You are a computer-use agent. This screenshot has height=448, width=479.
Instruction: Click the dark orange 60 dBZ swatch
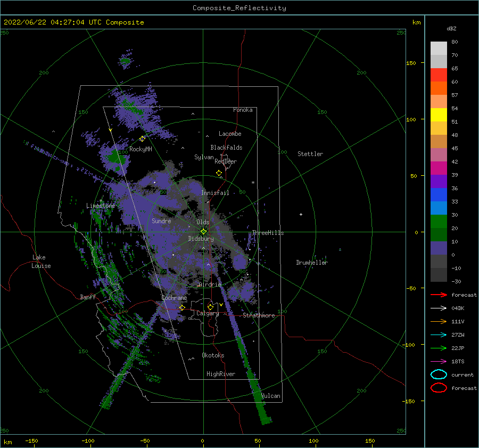[x=439, y=88]
